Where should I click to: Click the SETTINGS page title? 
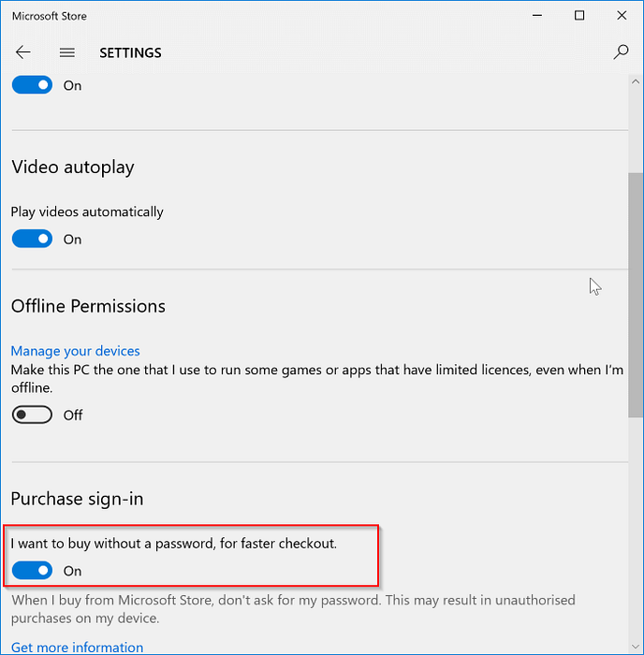point(130,53)
